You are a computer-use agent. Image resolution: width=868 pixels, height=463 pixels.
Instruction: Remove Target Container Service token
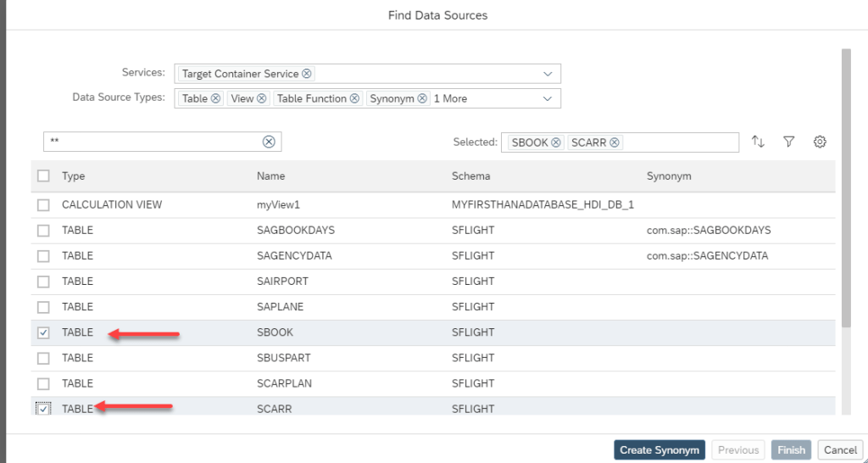[x=307, y=75]
